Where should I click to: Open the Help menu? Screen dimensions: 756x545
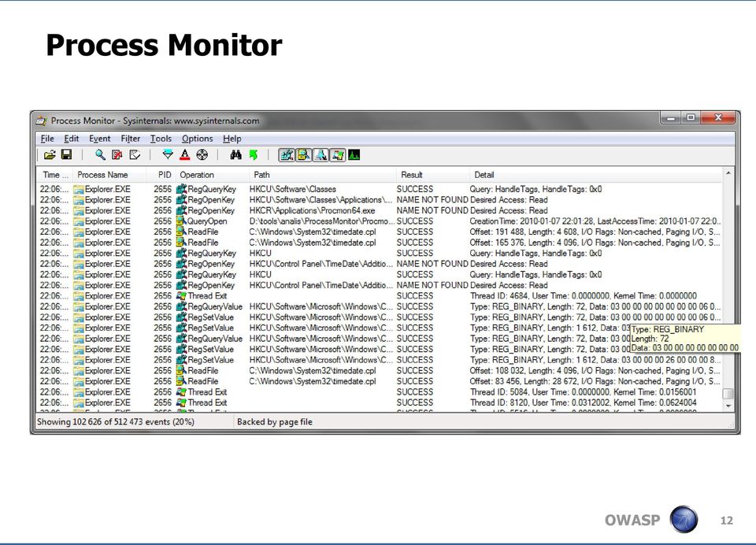pos(232,139)
